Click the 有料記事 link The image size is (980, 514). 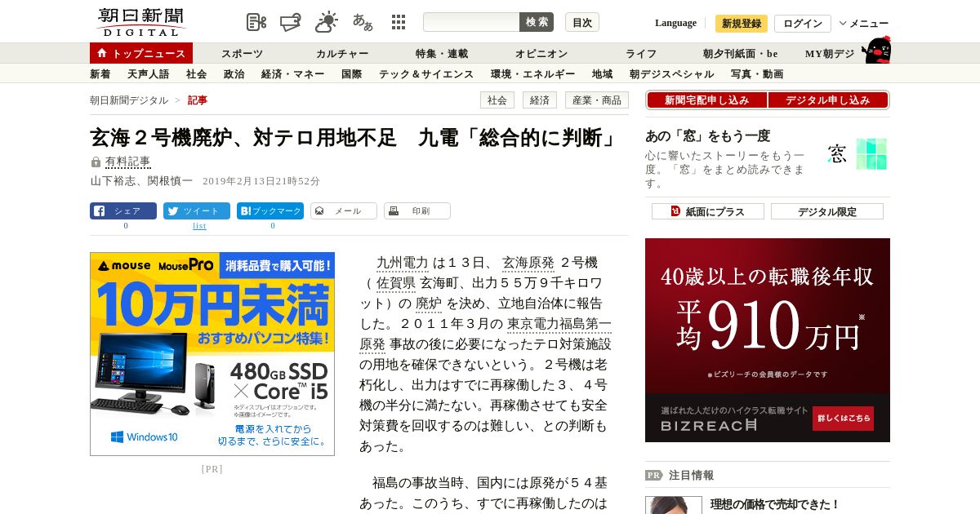(128, 162)
